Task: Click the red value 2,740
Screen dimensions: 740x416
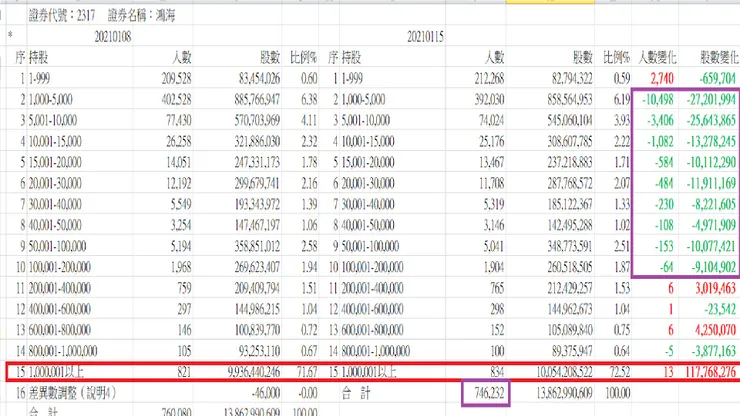Action: [662, 78]
